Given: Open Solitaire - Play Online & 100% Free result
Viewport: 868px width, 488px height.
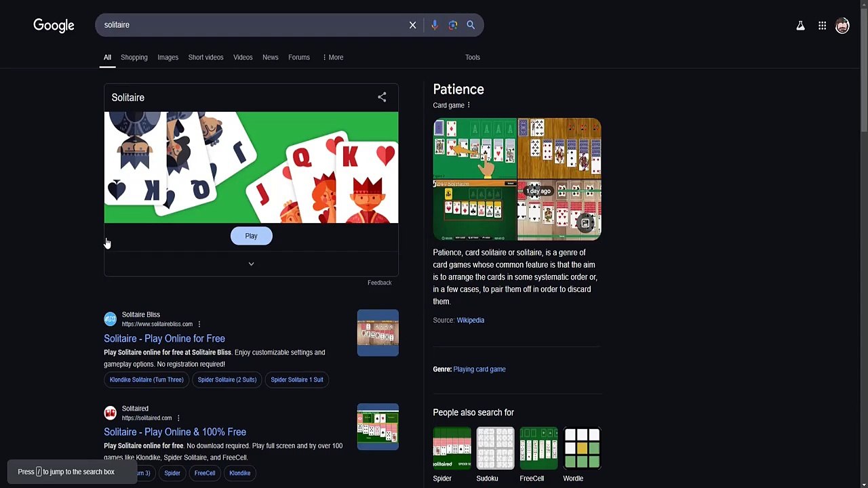Looking at the screenshot, I should coord(175,432).
